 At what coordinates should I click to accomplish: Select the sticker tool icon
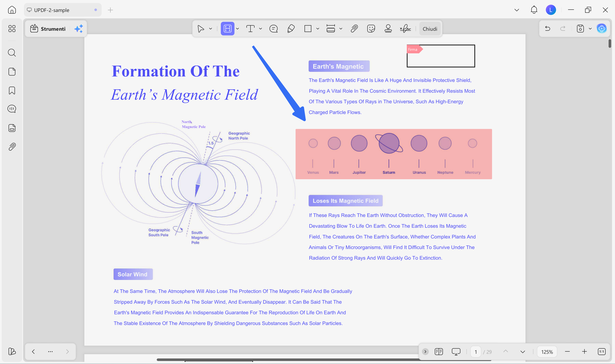click(371, 29)
